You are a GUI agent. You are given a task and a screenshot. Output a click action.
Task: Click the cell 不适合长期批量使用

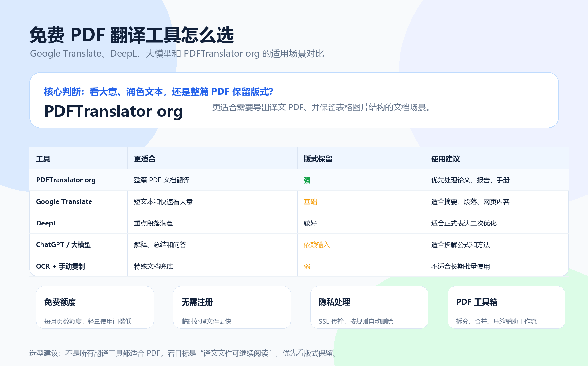point(461,266)
